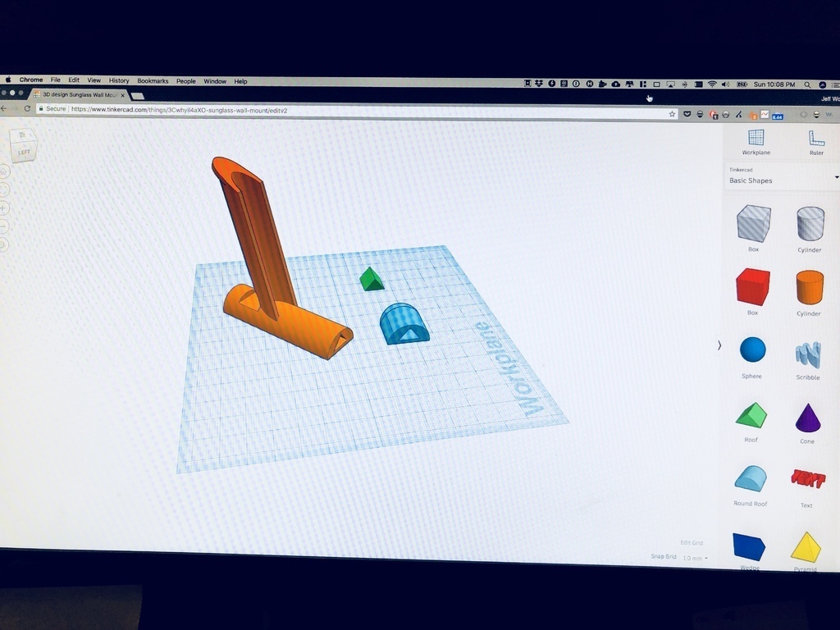Select the blue round roof object on workplane
The image size is (840, 630).
click(404, 324)
